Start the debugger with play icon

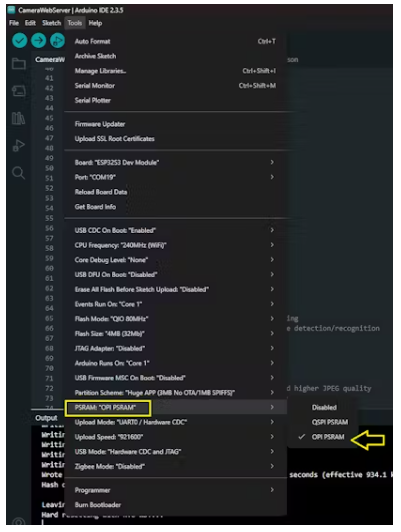[x=57, y=41]
